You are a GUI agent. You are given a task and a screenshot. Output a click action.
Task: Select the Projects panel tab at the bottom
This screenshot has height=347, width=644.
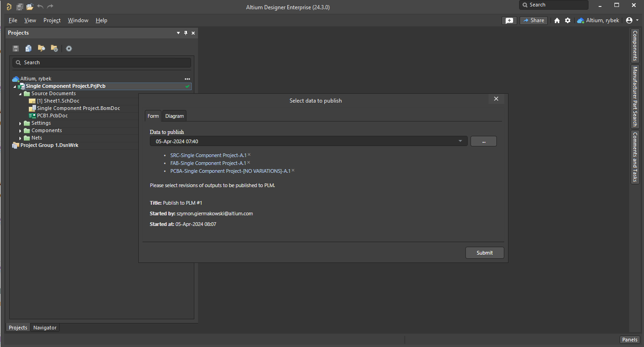click(x=18, y=328)
